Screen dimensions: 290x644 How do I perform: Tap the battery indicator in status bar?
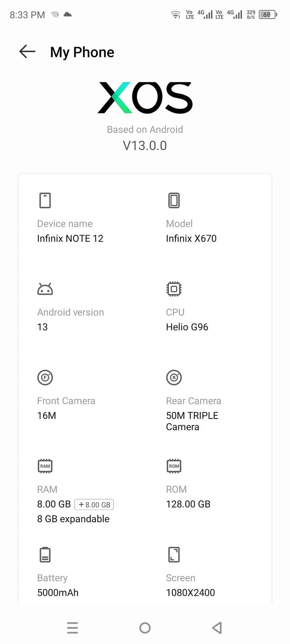(268, 15)
